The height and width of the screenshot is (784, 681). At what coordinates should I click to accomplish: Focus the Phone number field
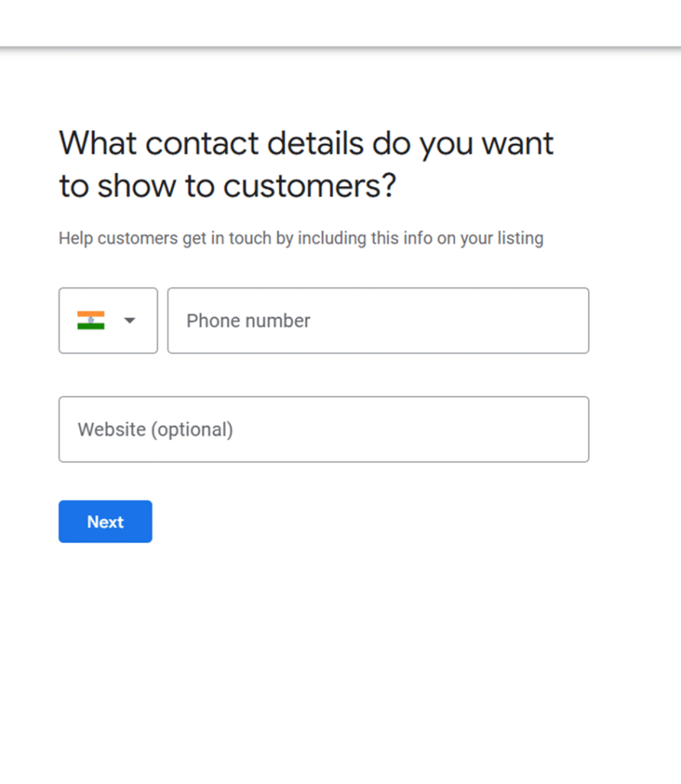coord(378,320)
